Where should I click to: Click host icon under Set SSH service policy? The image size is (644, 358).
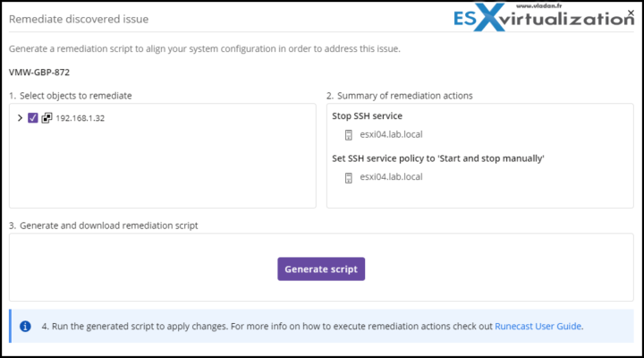click(x=348, y=177)
